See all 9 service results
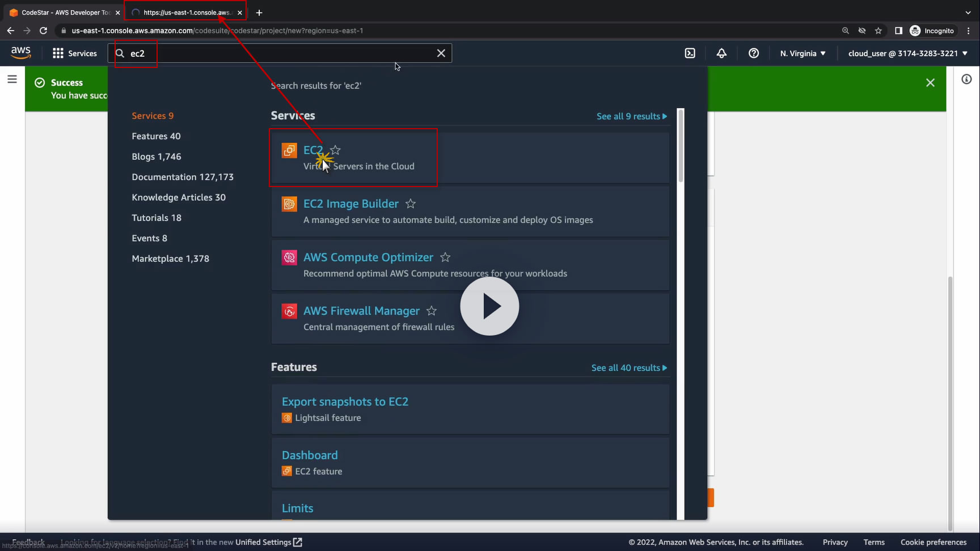This screenshot has width=980, height=551. coord(632,116)
